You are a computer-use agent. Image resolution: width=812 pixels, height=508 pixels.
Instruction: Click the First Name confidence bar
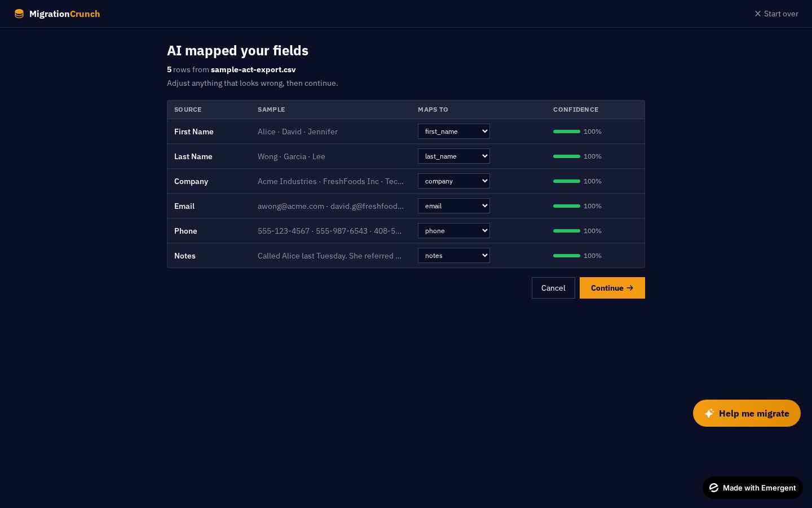567,132
